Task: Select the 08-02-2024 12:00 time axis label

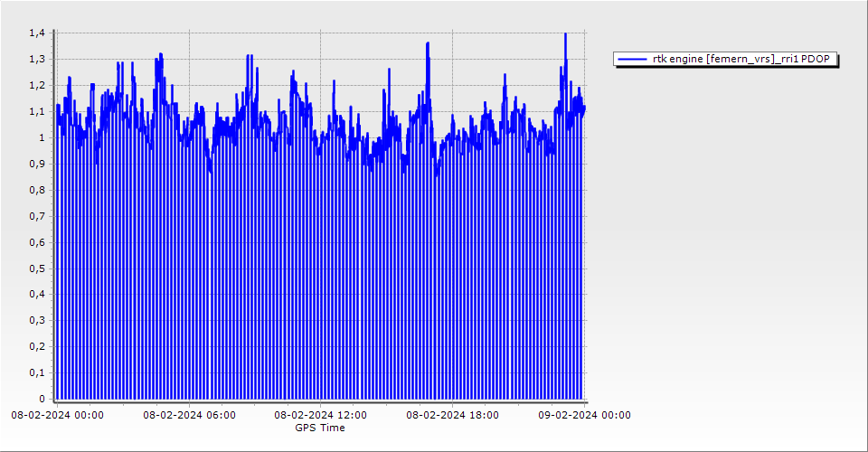Action: pyautogui.click(x=321, y=416)
